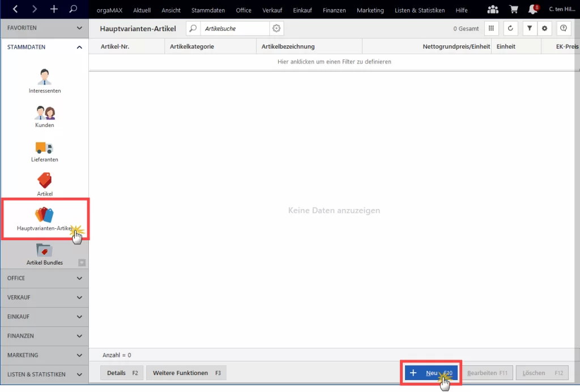Open the Artikel Bundles folder icon

click(x=44, y=250)
